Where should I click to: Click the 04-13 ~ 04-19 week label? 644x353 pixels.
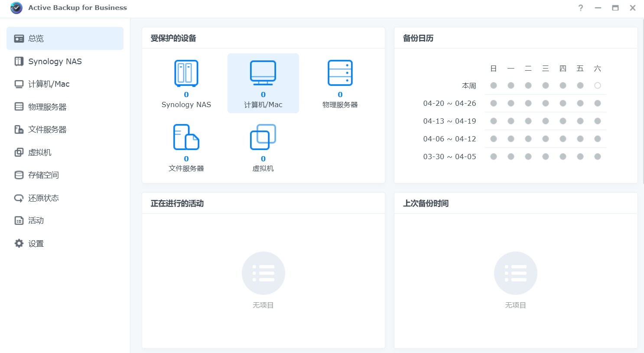point(449,121)
